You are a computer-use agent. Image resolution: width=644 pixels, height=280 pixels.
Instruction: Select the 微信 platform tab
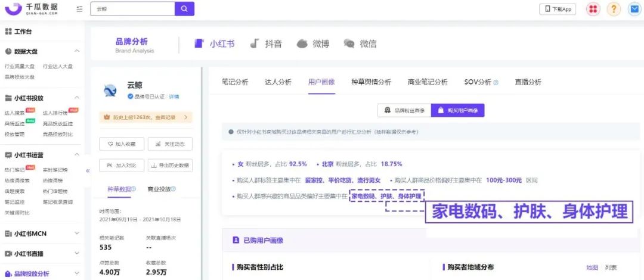tap(360, 43)
